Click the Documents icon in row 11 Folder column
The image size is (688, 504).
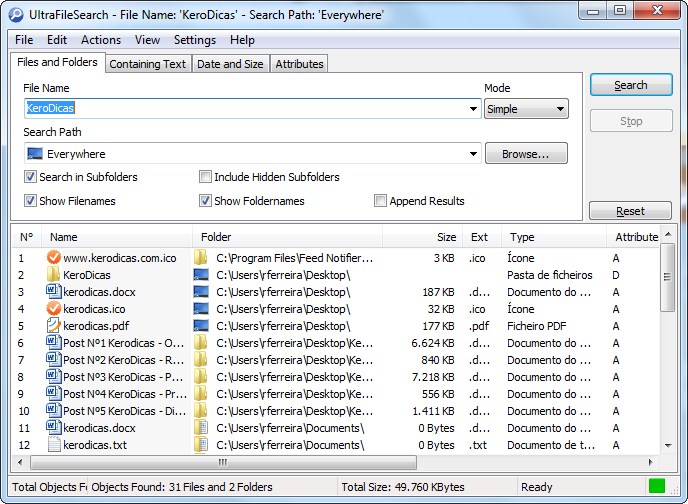201,428
